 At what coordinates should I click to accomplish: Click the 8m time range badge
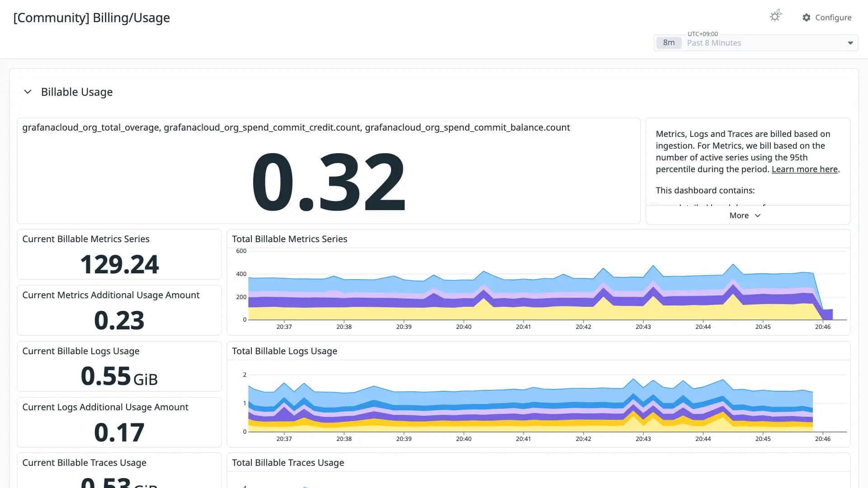pyautogui.click(x=669, y=43)
